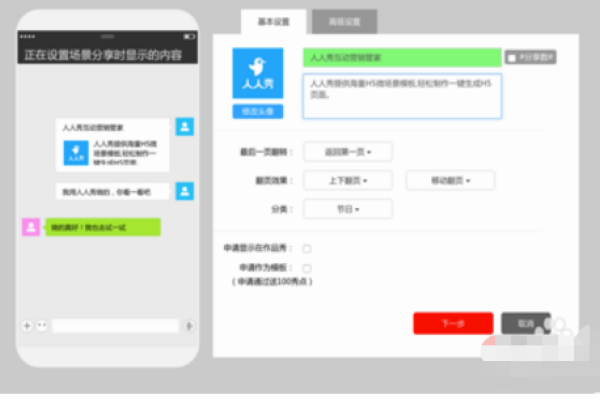Open the 返回第一页 dropdown
The height and width of the screenshot is (400, 600).
coord(348,152)
